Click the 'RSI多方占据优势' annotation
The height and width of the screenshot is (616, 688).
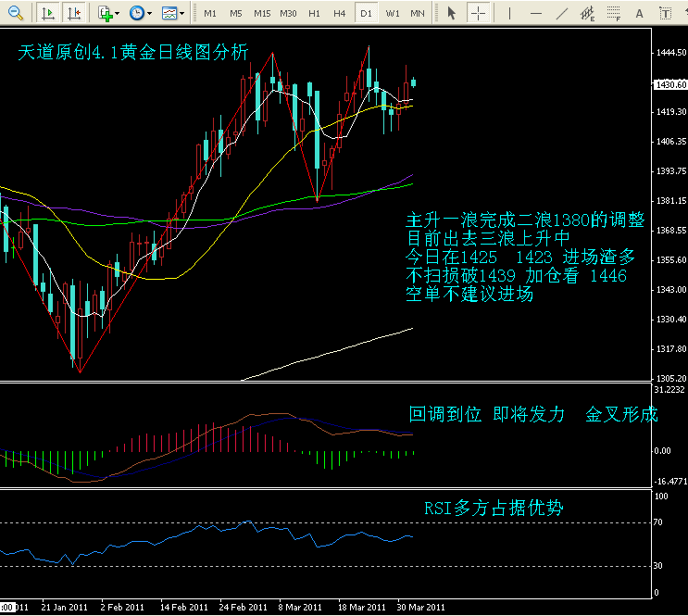click(x=494, y=508)
